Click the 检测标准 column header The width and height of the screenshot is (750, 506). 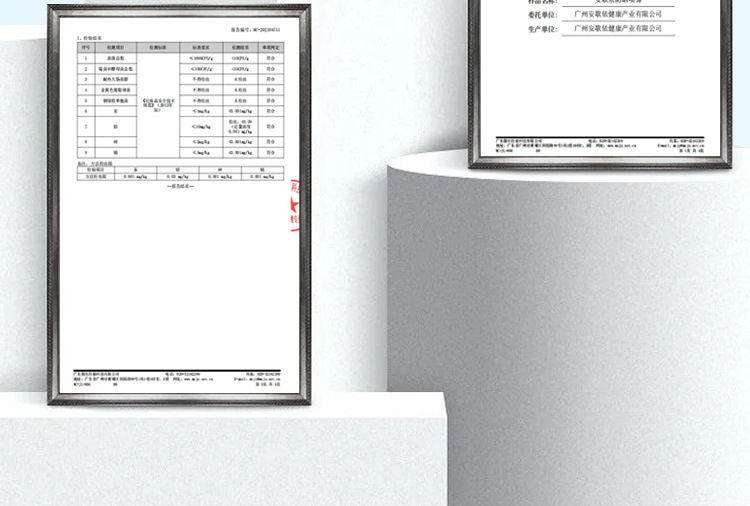pos(158,47)
